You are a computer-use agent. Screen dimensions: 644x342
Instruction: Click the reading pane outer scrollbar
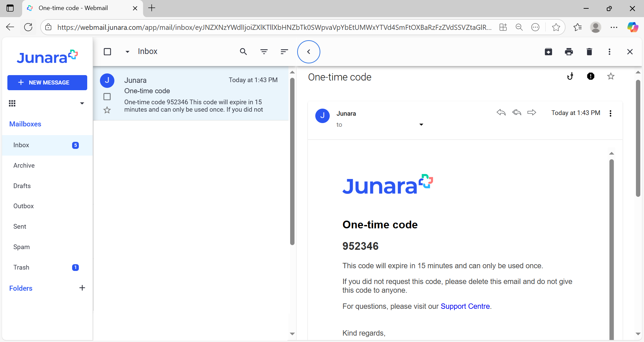pos(638,138)
